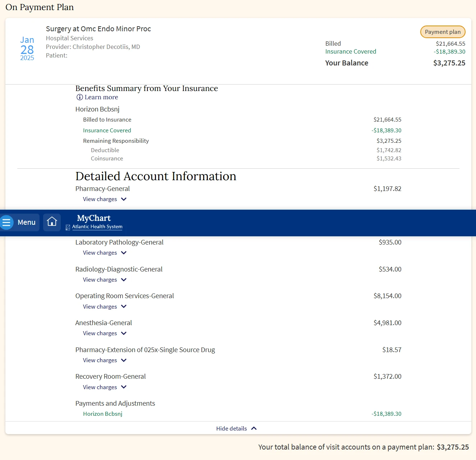The width and height of the screenshot is (476, 460).
Task: Expand View charges under Anesthesia-General
Action: click(x=105, y=333)
